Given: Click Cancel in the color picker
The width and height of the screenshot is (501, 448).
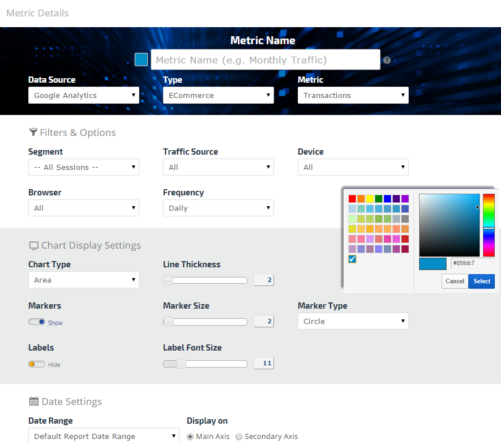Looking at the screenshot, I should tap(455, 281).
